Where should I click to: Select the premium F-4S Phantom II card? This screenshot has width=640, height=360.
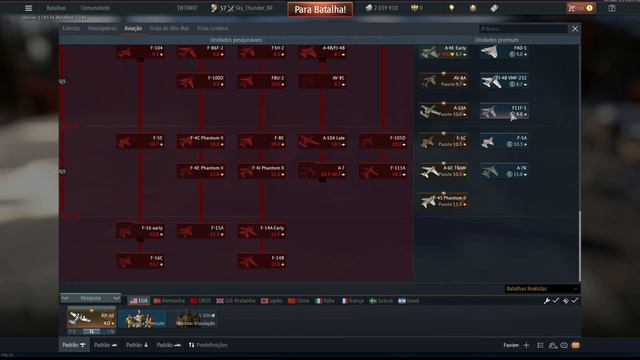(444, 201)
